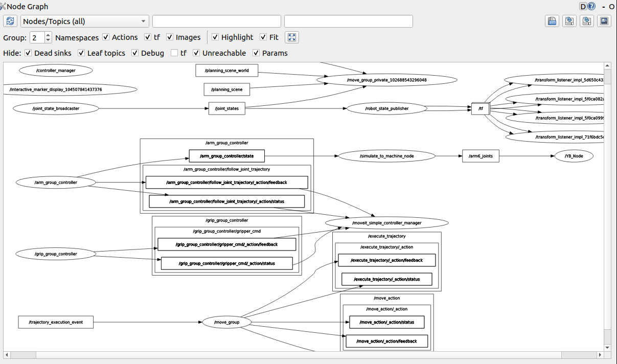Click the /joint_states topic box
This screenshot has width=617, height=364.
click(x=226, y=108)
